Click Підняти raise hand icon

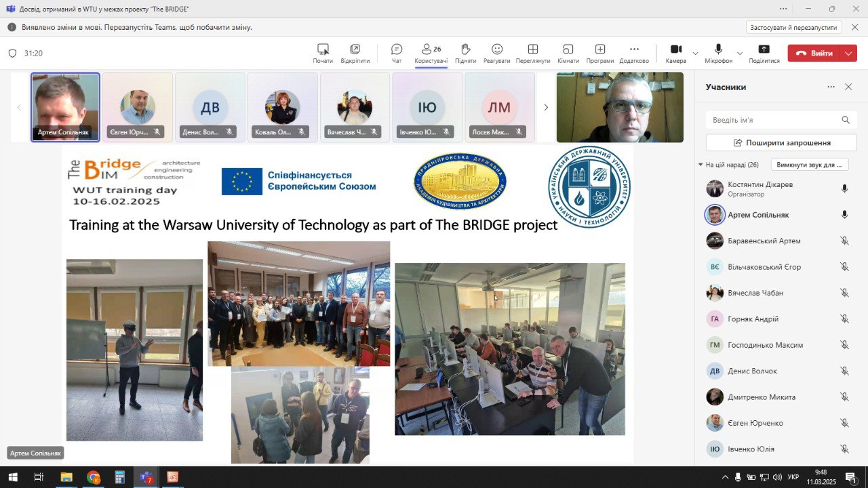point(465,54)
